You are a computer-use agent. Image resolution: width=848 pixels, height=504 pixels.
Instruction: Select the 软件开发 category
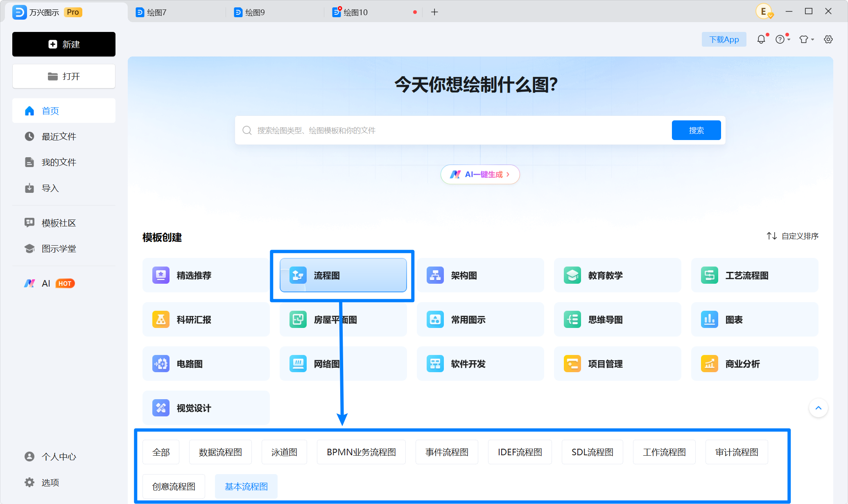(480, 364)
